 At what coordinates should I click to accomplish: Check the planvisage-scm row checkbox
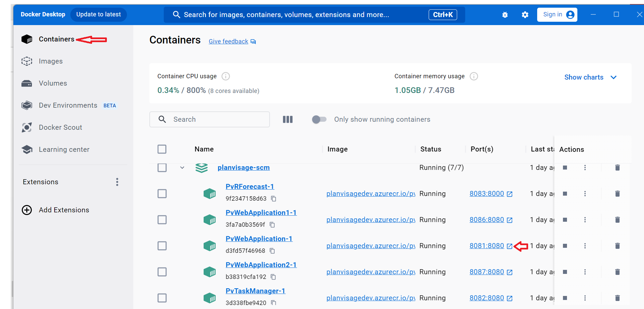(x=162, y=168)
